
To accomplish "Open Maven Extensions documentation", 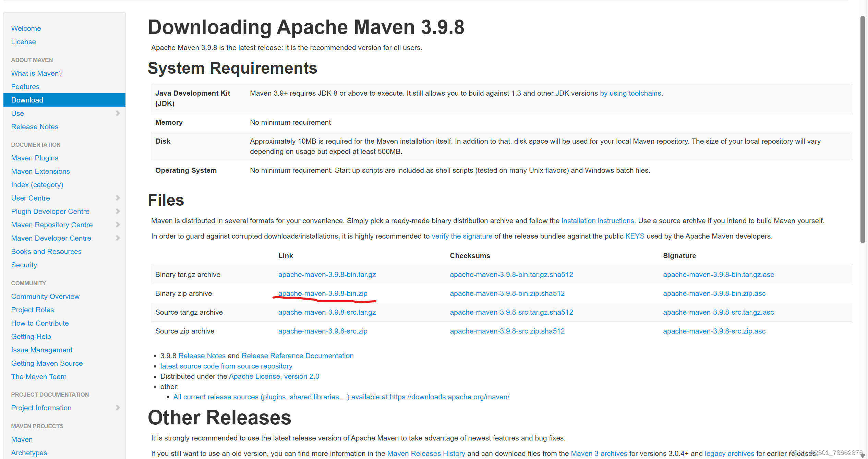I will (40, 171).
